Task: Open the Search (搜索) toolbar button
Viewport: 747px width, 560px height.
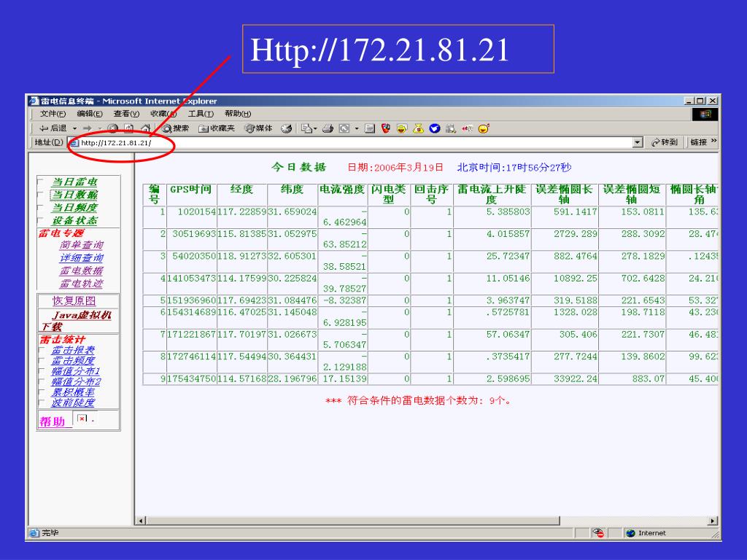Action: (175, 128)
